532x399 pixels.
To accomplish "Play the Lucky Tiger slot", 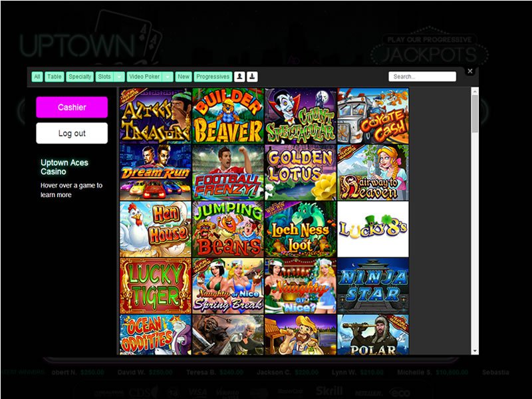I will tap(156, 286).
